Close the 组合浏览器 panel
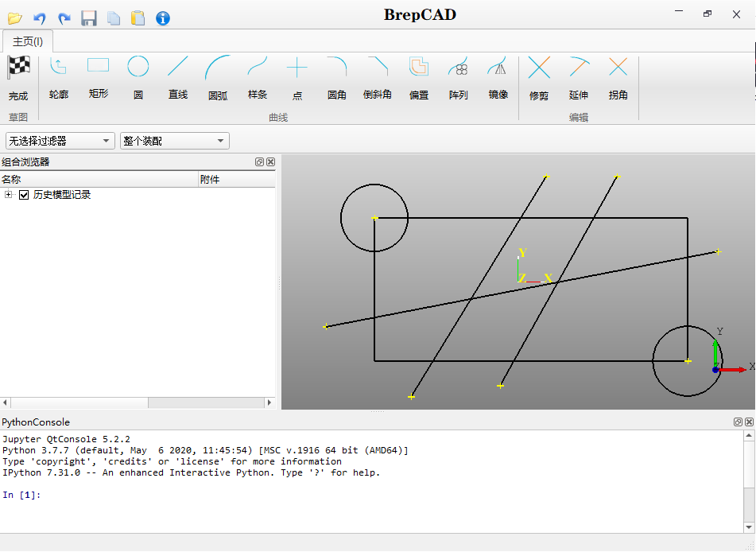The height and width of the screenshot is (552, 756). [270, 162]
